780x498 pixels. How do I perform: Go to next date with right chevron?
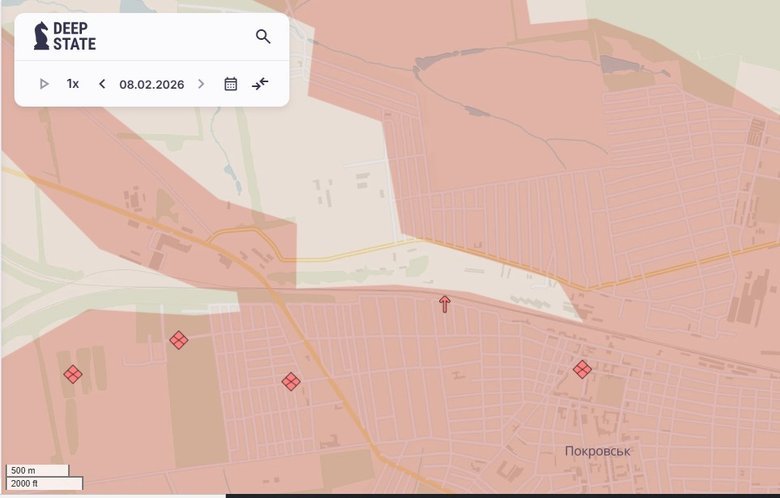coord(201,84)
